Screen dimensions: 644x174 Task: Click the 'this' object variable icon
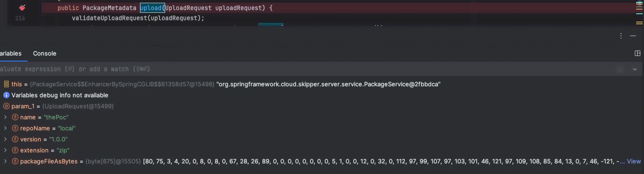tap(6, 84)
